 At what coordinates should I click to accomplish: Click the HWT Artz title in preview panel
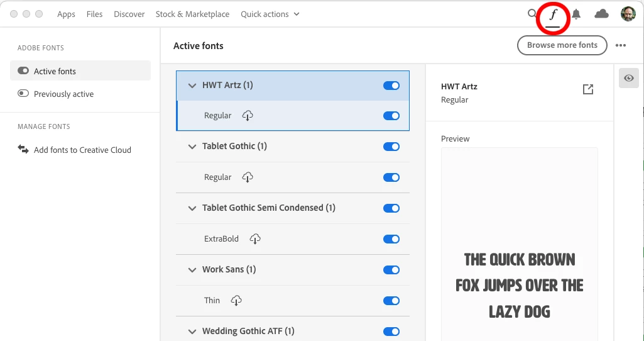[x=459, y=86]
